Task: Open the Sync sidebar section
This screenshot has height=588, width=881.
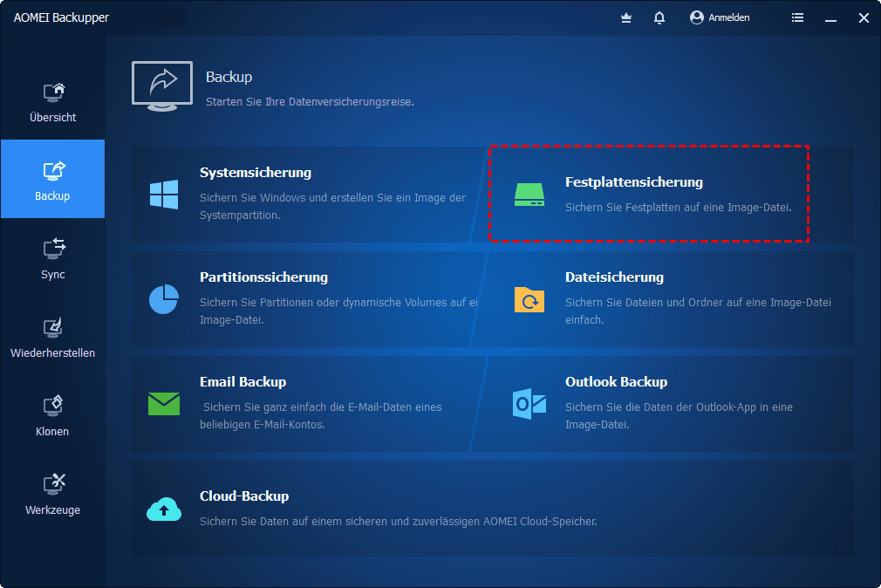Action: coord(53,257)
